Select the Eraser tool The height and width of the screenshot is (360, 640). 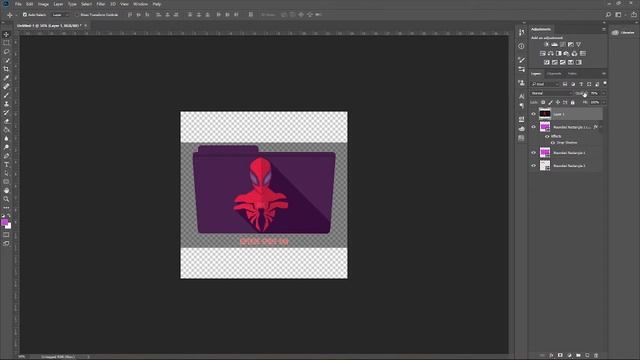6,121
